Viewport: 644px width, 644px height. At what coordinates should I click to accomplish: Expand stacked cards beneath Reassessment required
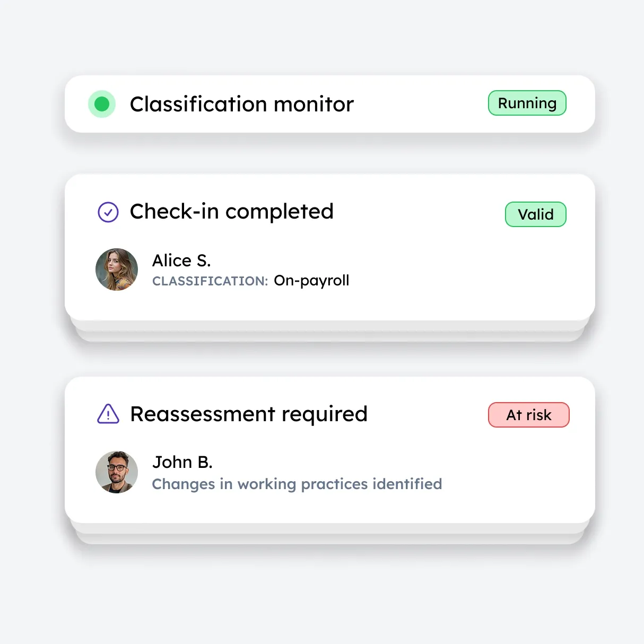(330, 534)
